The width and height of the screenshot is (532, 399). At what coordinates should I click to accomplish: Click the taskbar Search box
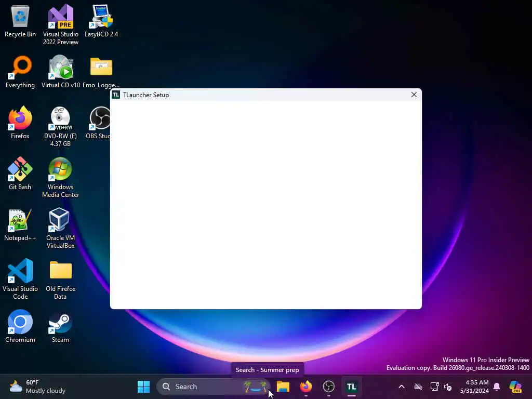pyautogui.click(x=213, y=387)
